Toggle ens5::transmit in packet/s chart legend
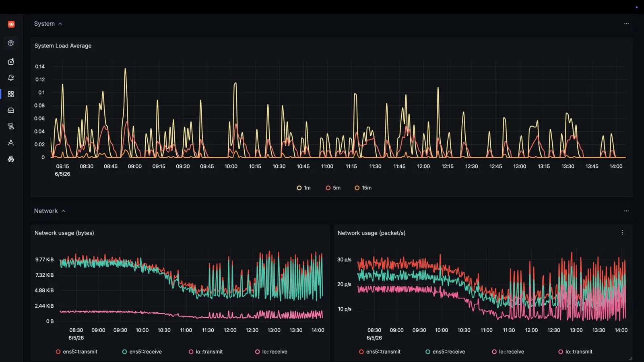This screenshot has width=644, height=362. [x=380, y=352]
